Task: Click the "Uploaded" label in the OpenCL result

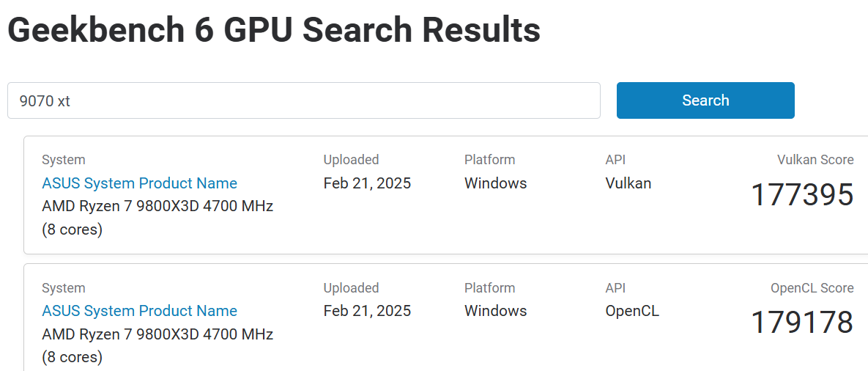Action: click(351, 288)
